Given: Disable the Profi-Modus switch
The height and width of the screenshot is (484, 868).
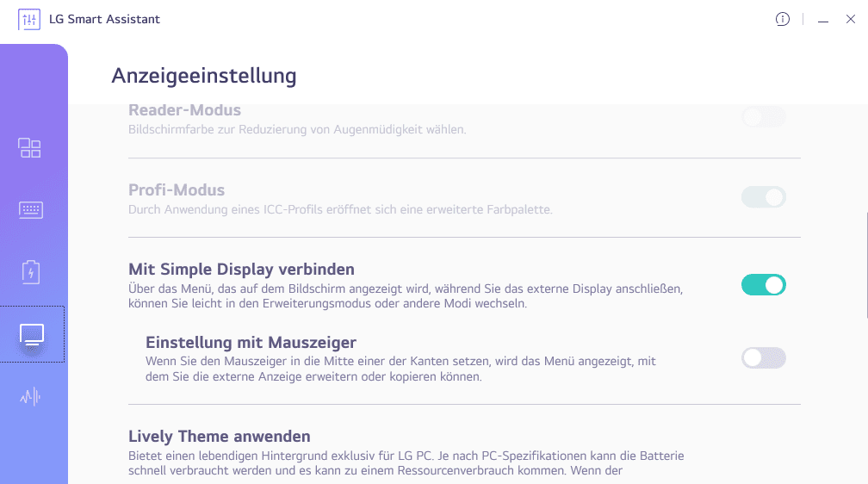Looking at the screenshot, I should coord(763,197).
